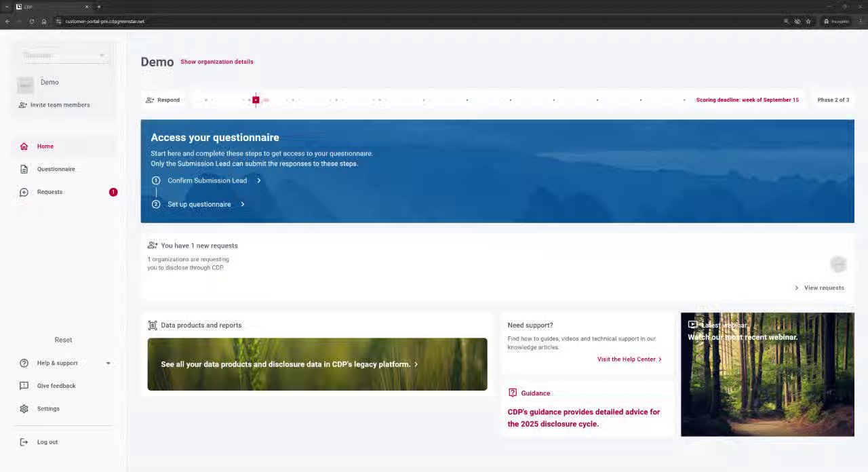Viewport: 868px width, 472px height.
Task: Click the Invite team members person icon
Action: (x=23, y=105)
